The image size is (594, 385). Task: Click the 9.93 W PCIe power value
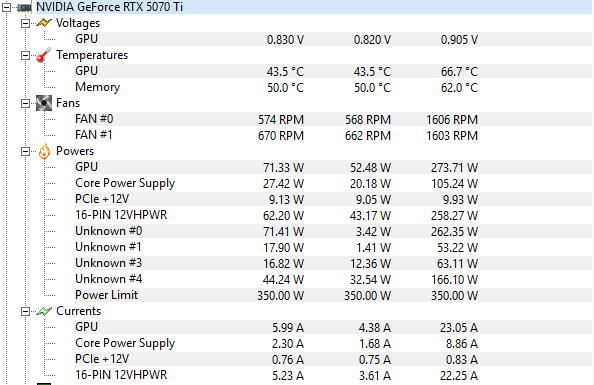pyautogui.click(x=460, y=199)
